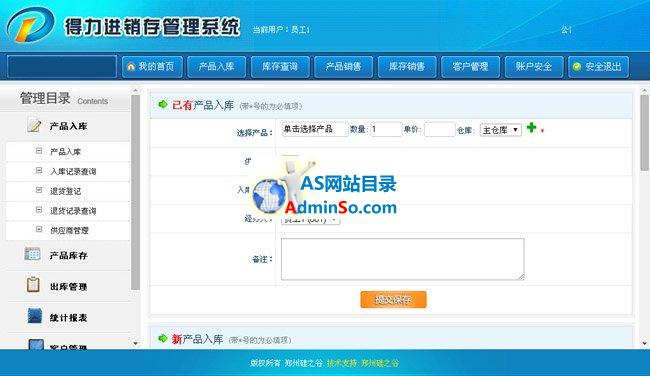
Task: Go to 库存查询 in the navigation bar
Action: (x=280, y=67)
